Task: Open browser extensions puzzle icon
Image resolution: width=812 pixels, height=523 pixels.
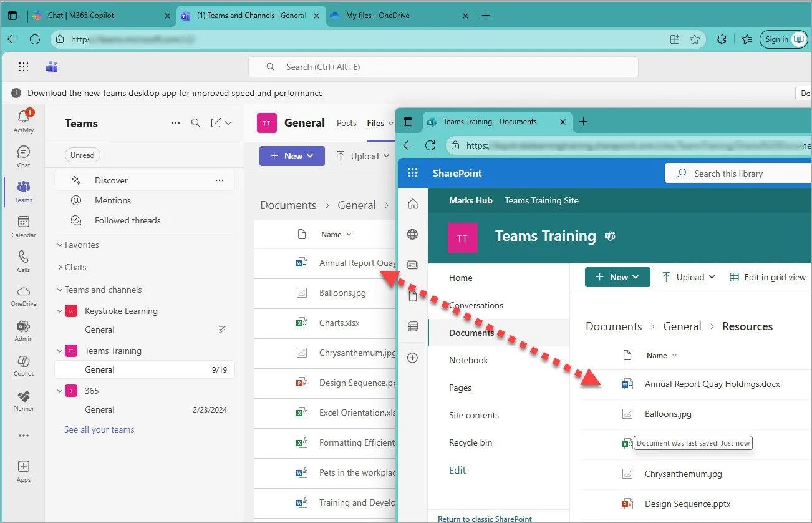Action: [x=722, y=39]
